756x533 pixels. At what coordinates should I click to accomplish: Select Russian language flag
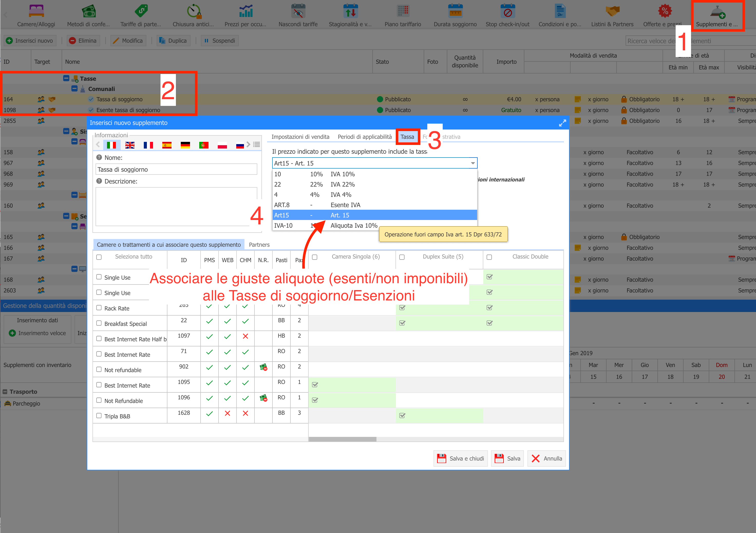(x=240, y=145)
